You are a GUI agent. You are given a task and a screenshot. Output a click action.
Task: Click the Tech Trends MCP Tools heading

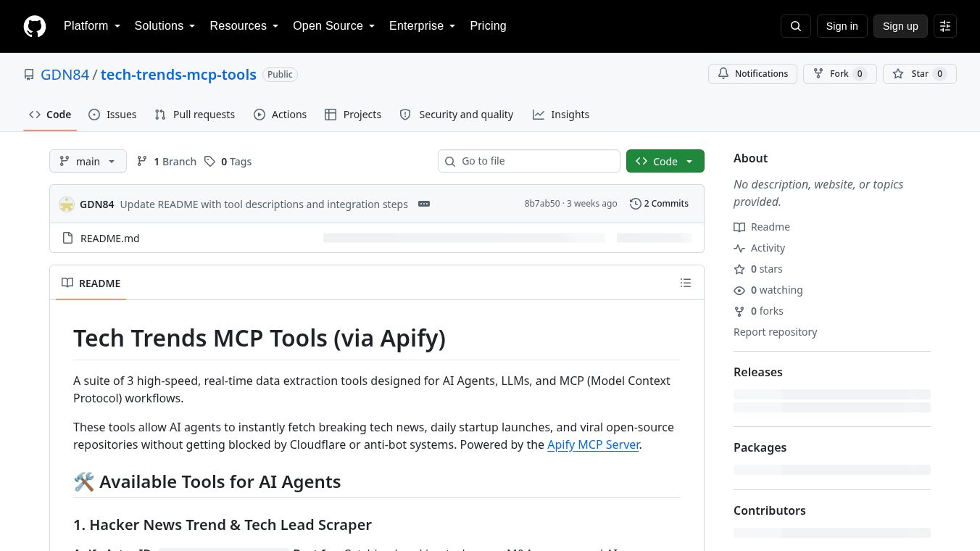coord(259,338)
